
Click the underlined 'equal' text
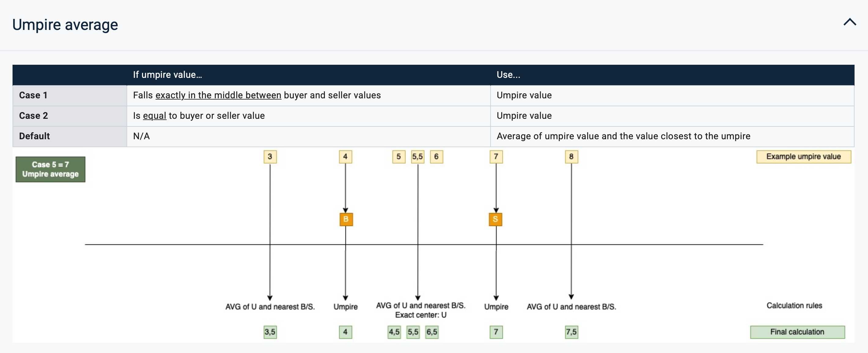pos(154,116)
